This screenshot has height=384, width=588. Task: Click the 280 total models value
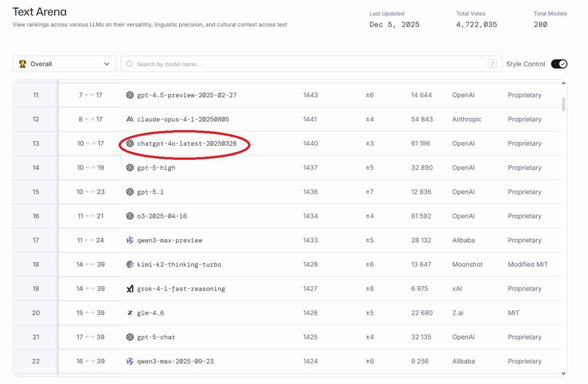[540, 25]
